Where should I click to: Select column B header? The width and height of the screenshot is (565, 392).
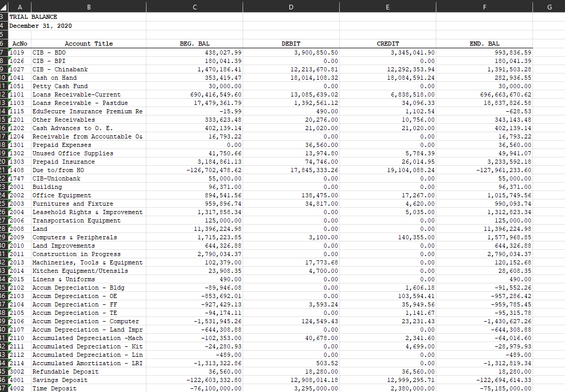[x=89, y=7]
